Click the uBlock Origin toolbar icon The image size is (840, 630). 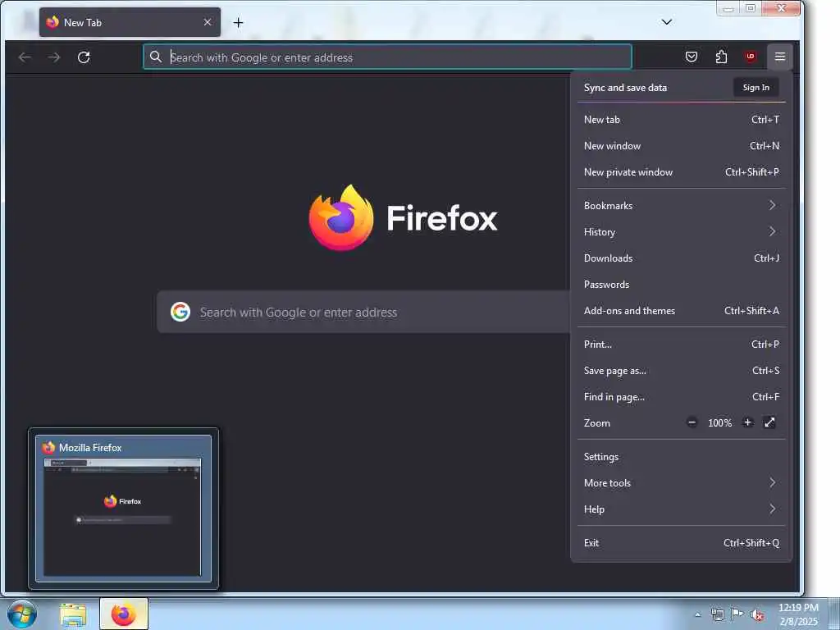coord(751,57)
